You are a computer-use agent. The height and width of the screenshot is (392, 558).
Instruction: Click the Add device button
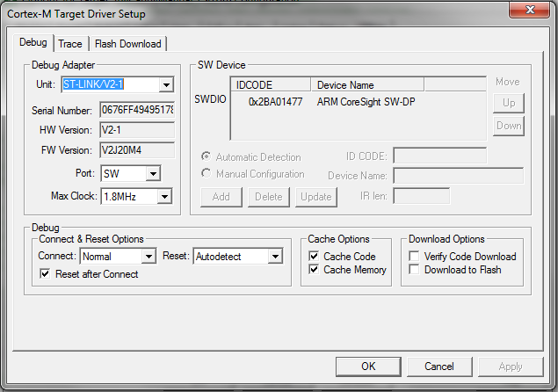coord(221,197)
